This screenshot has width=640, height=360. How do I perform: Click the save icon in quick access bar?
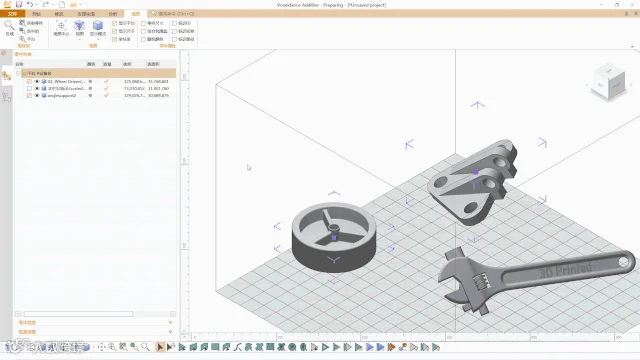pos(19,4)
